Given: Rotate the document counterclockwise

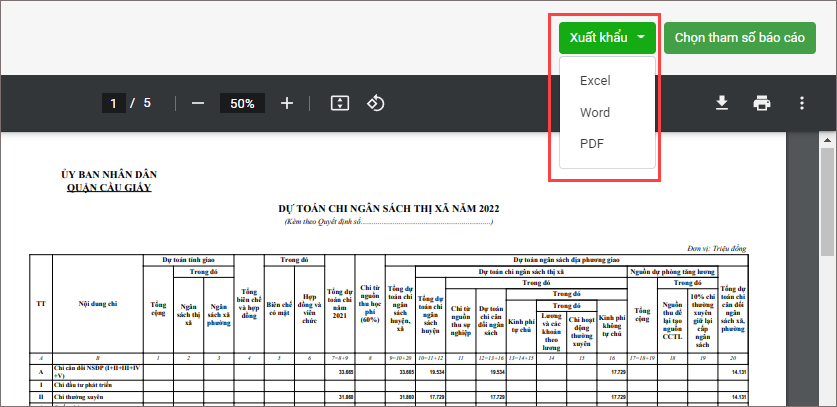Looking at the screenshot, I should 376,103.
